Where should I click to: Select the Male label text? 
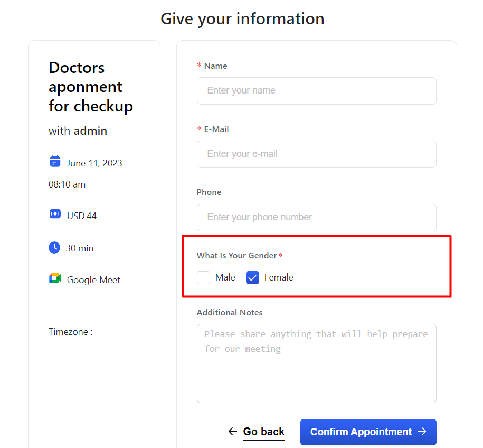click(225, 277)
